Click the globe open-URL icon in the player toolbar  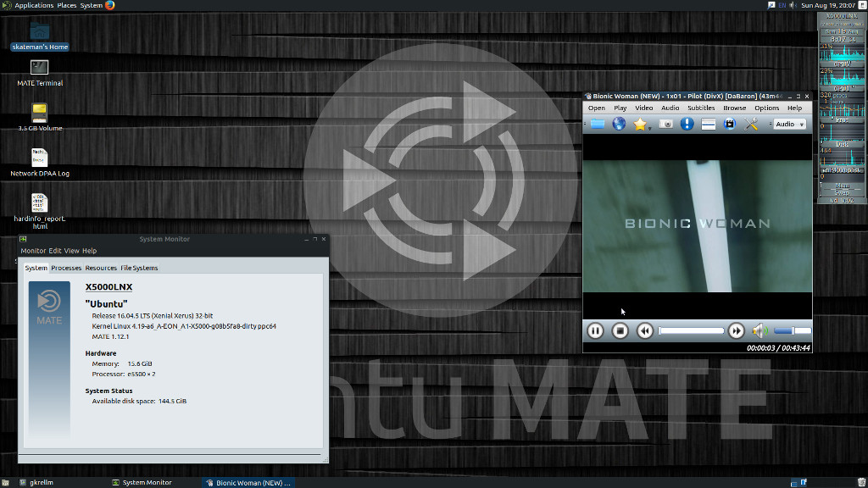click(x=619, y=124)
